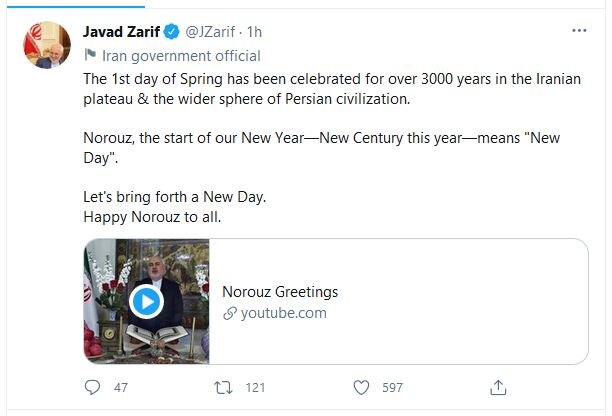This screenshot has height=416, width=612.
Task: Open Javad Zarif's profile picture
Action: (47, 45)
